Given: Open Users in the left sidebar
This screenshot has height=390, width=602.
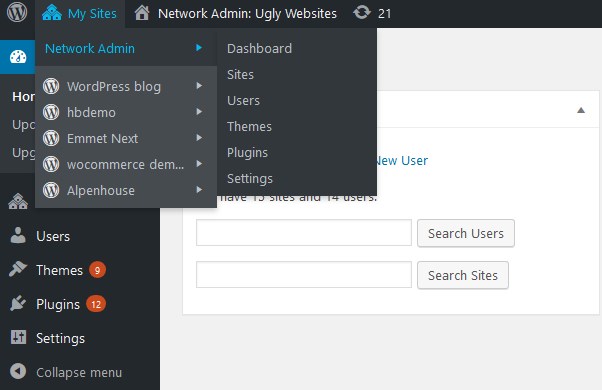Looking at the screenshot, I should coord(53,236).
